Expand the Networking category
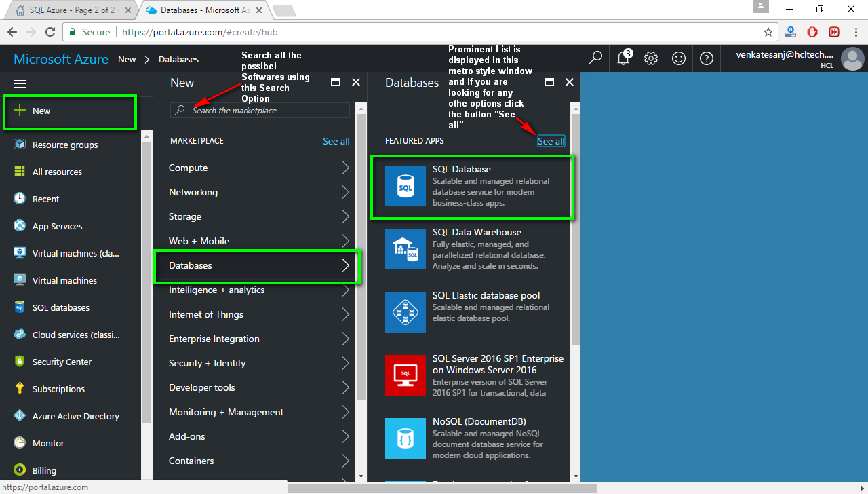 (192, 192)
